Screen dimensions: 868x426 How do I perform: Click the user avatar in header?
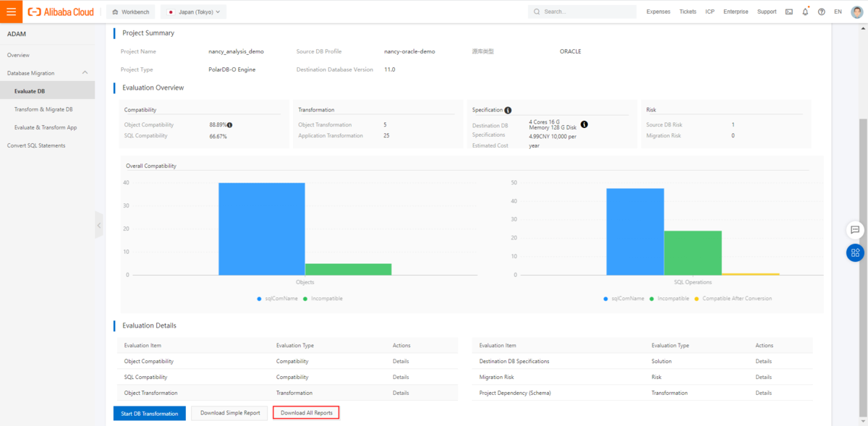point(856,12)
